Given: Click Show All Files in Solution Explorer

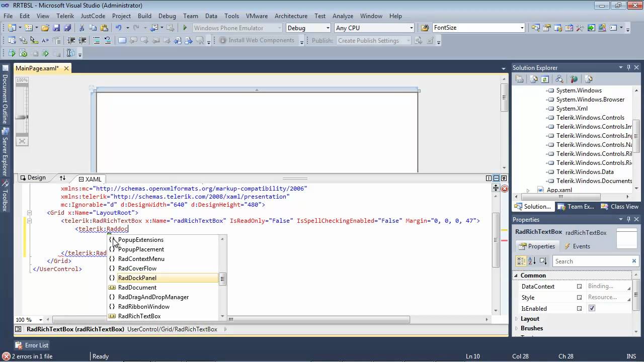Looking at the screenshot, I should pyautogui.click(x=534, y=79).
